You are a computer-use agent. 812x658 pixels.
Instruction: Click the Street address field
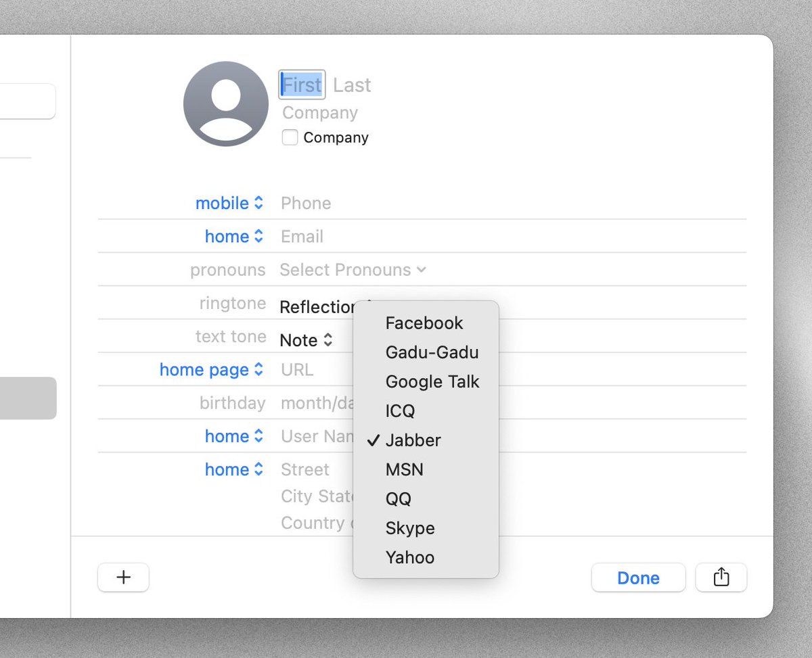pos(305,469)
